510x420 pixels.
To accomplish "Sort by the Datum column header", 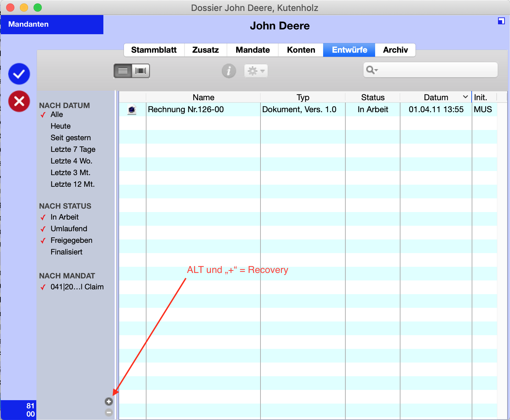I will 436,97.
